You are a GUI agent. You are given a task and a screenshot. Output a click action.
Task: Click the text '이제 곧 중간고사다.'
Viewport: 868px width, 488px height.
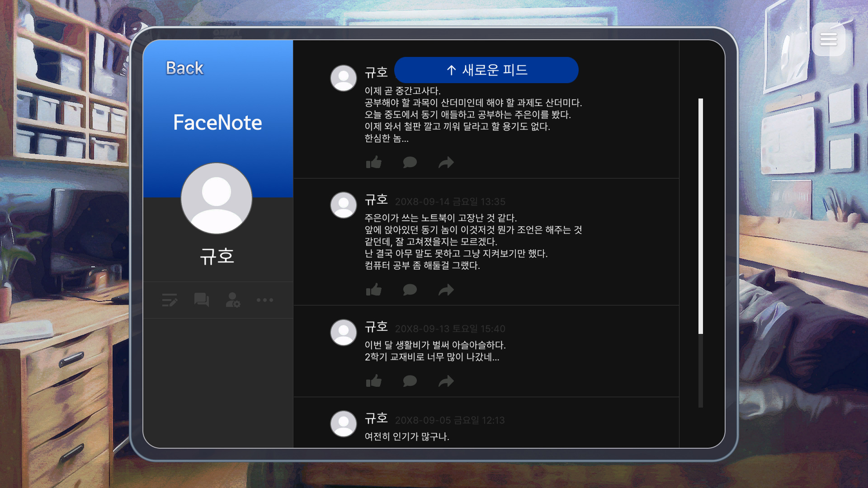(403, 91)
